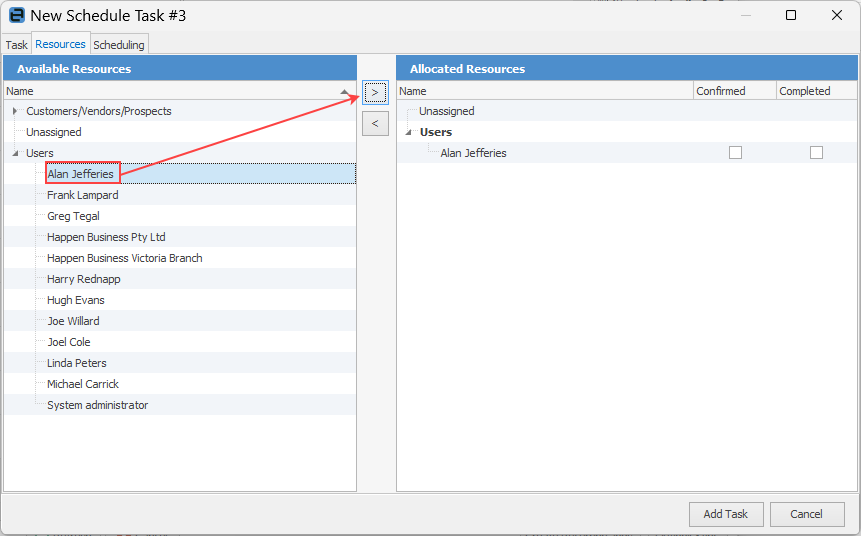Tick Confirmed checkbox for Alan Jefferies
Screen dimensions: 861x536
coord(735,153)
